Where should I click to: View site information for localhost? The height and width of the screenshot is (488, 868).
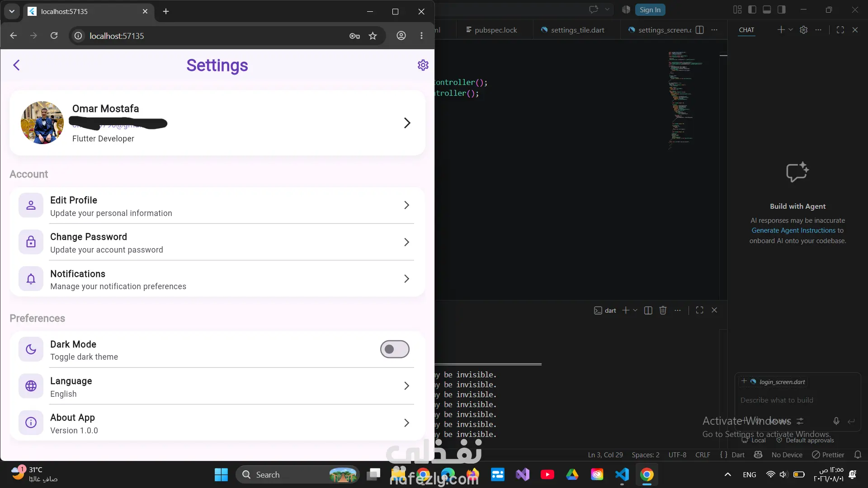[78, 36]
